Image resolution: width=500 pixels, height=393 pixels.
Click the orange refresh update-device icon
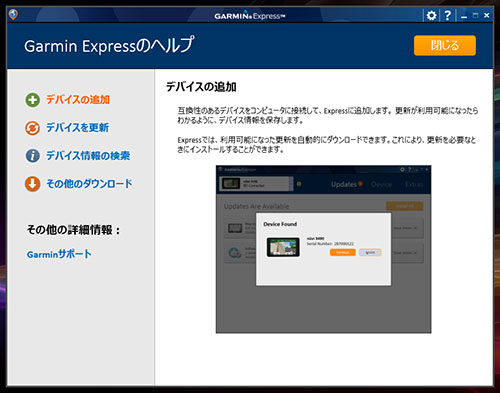32,128
